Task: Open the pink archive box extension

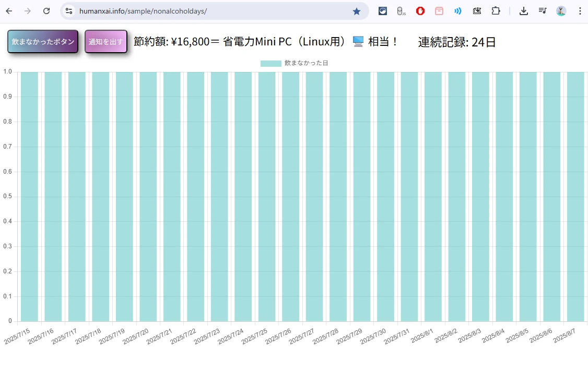Action: 439,11
